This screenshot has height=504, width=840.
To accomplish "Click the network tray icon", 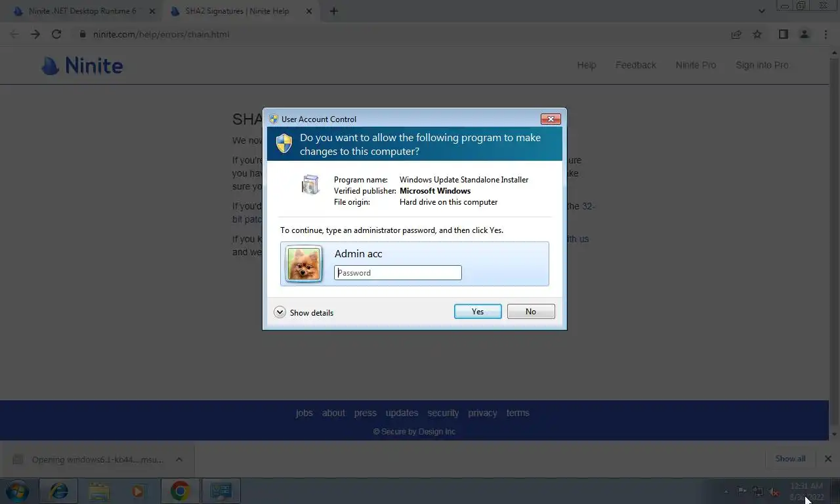I will coord(758,492).
